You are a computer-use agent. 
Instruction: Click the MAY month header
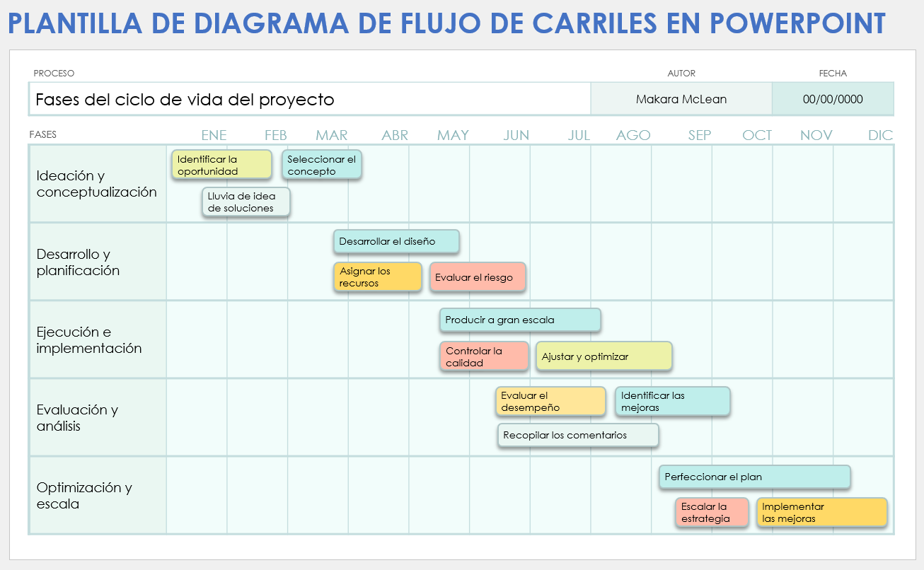[x=453, y=135]
